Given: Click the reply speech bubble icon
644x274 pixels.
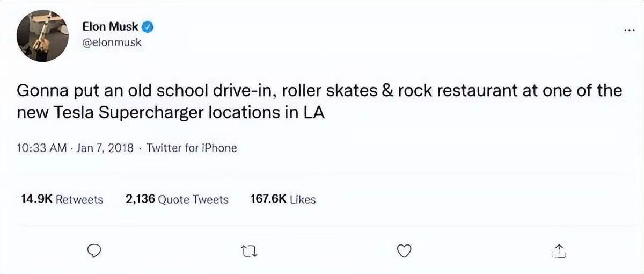Looking at the screenshot, I should 94,250.
